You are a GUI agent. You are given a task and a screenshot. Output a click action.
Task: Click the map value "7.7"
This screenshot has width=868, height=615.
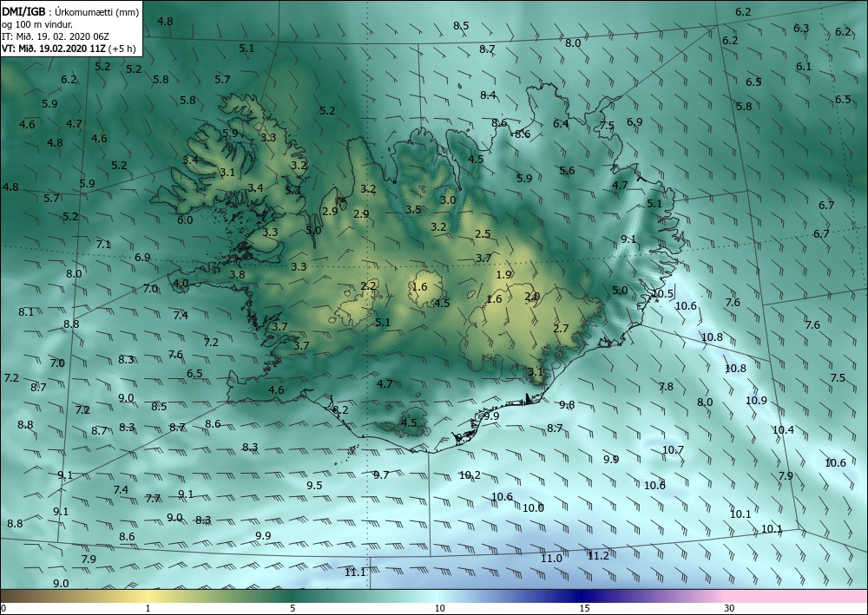153,498
